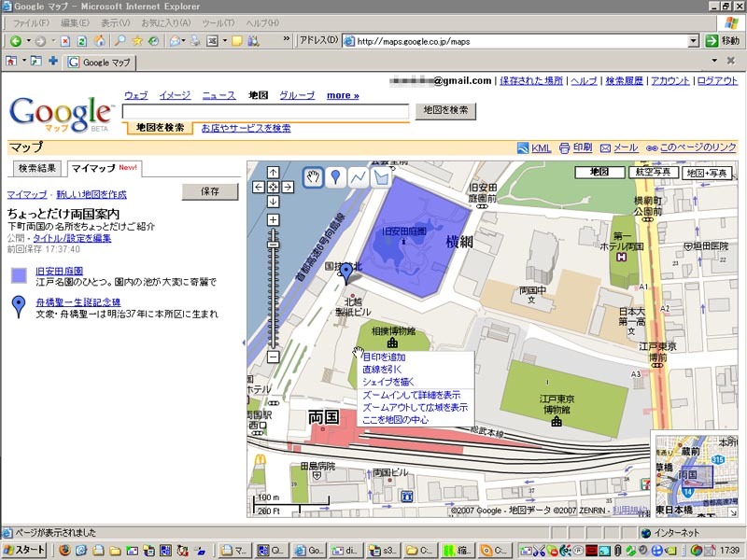The height and width of the screenshot is (560, 747).
Task: Click the Search magnifier toolbar icon
Action: coord(120,41)
